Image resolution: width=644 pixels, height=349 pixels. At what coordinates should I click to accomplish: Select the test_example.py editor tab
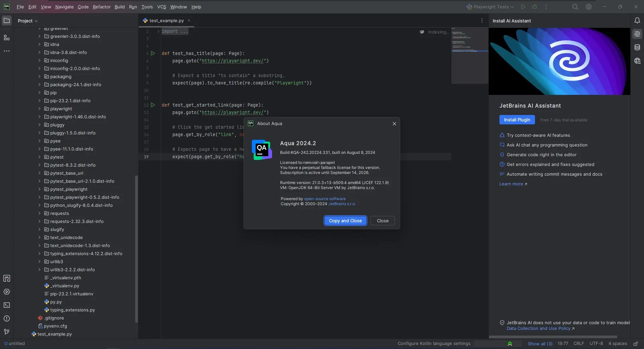166,20
